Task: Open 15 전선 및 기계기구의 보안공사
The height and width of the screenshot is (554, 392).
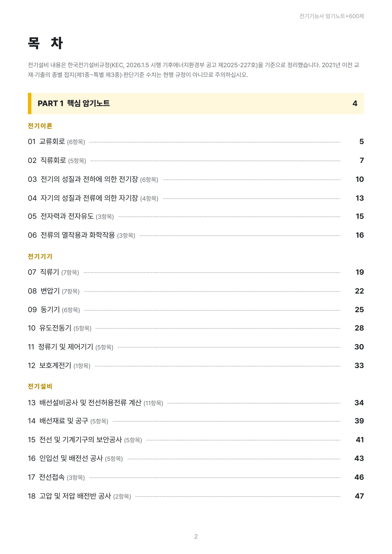Action: 196,440
